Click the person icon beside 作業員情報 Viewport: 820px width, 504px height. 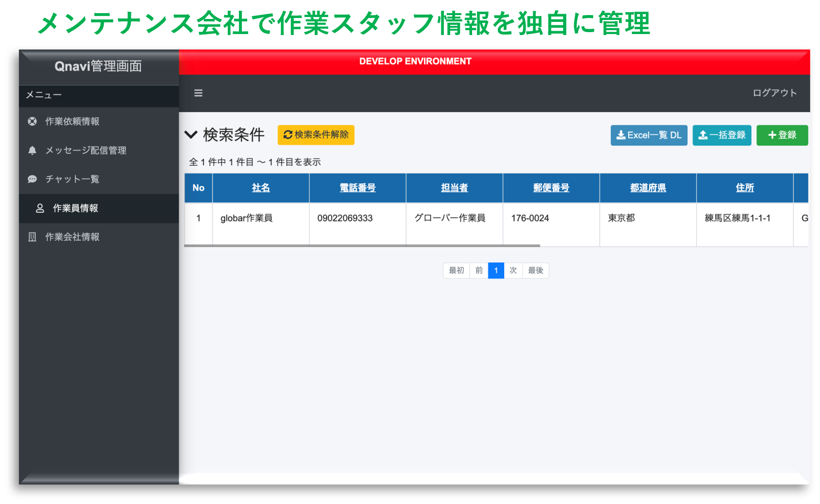click(40, 208)
